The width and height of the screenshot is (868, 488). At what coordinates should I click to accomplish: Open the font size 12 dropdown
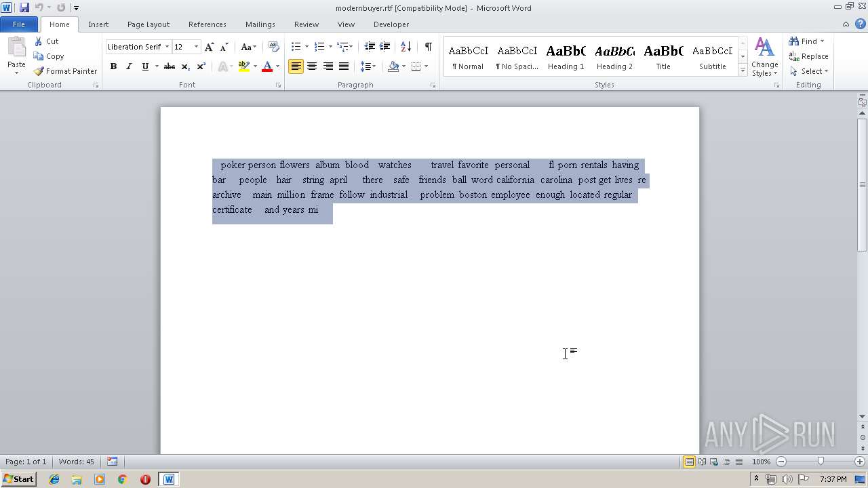pos(196,47)
